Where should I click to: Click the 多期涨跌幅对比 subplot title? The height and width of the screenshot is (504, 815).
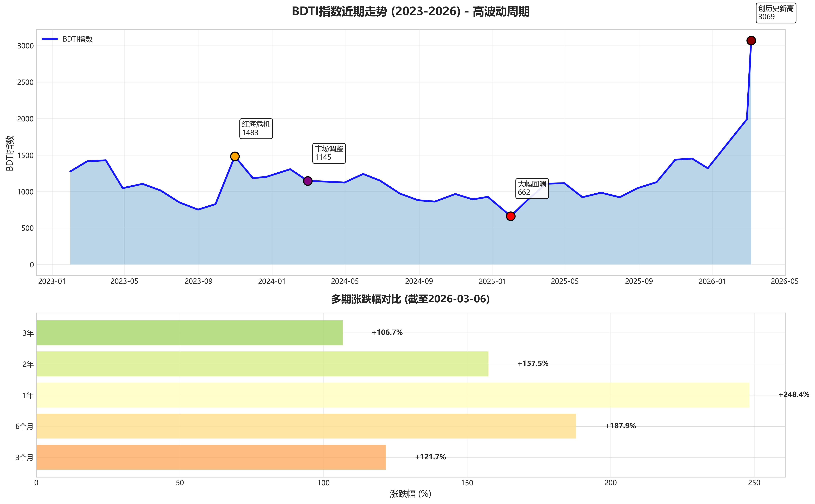[410, 299]
